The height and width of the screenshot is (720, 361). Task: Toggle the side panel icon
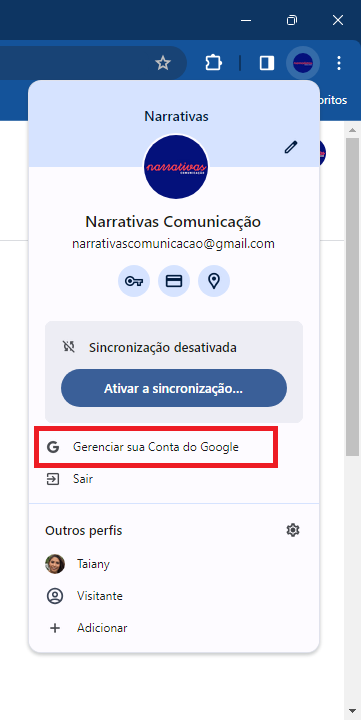(x=267, y=63)
